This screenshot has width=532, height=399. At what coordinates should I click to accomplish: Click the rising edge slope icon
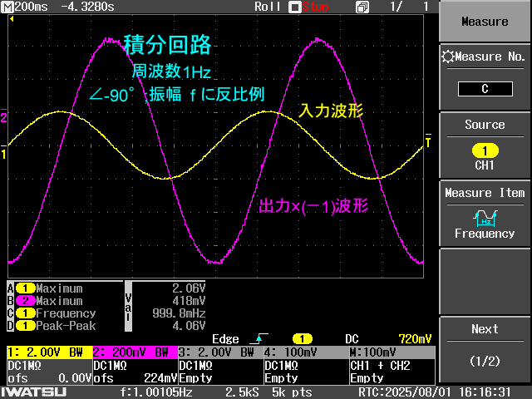point(259,338)
